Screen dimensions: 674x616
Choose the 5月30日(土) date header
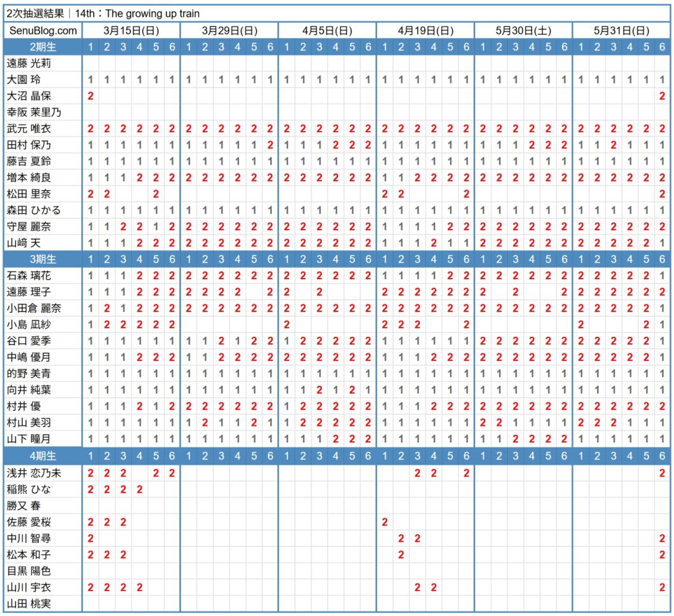click(x=523, y=31)
